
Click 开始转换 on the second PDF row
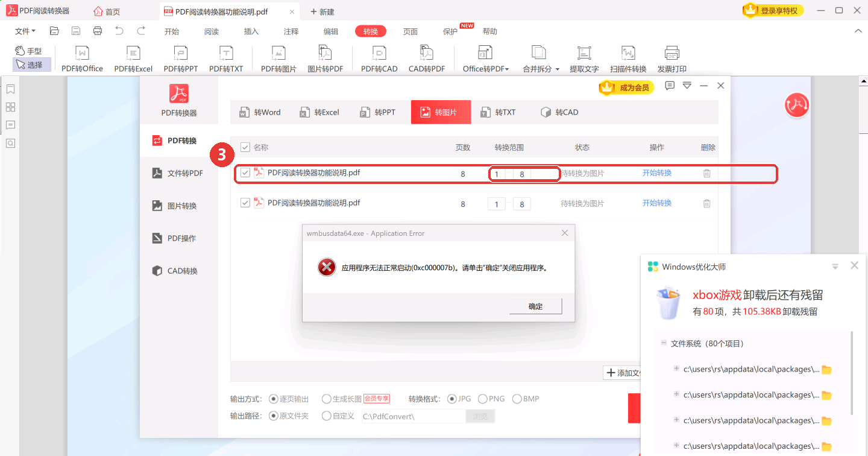point(657,203)
